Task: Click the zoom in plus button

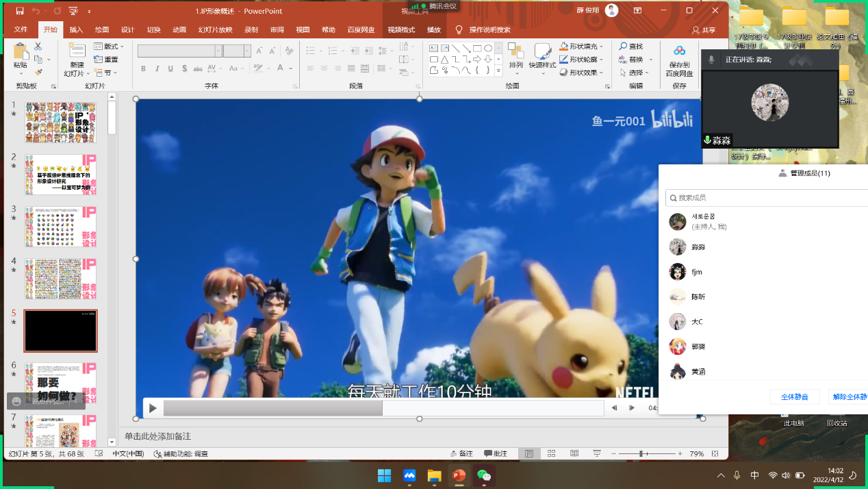Action: click(680, 454)
